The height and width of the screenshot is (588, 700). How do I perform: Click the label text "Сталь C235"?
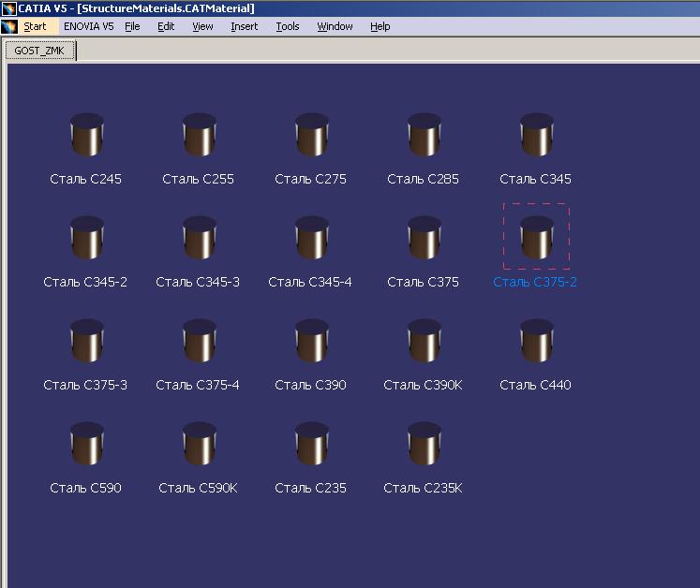pyautogui.click(x=311, y=488)
